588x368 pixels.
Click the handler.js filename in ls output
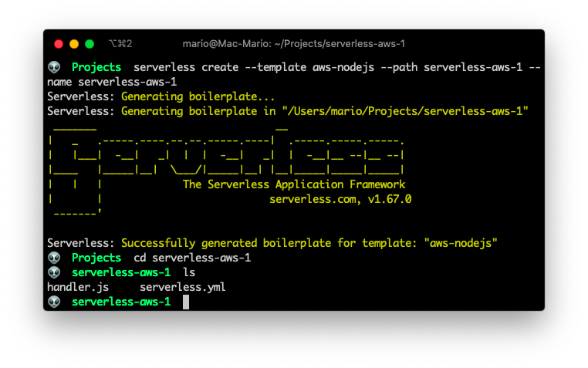coord(78,288)
